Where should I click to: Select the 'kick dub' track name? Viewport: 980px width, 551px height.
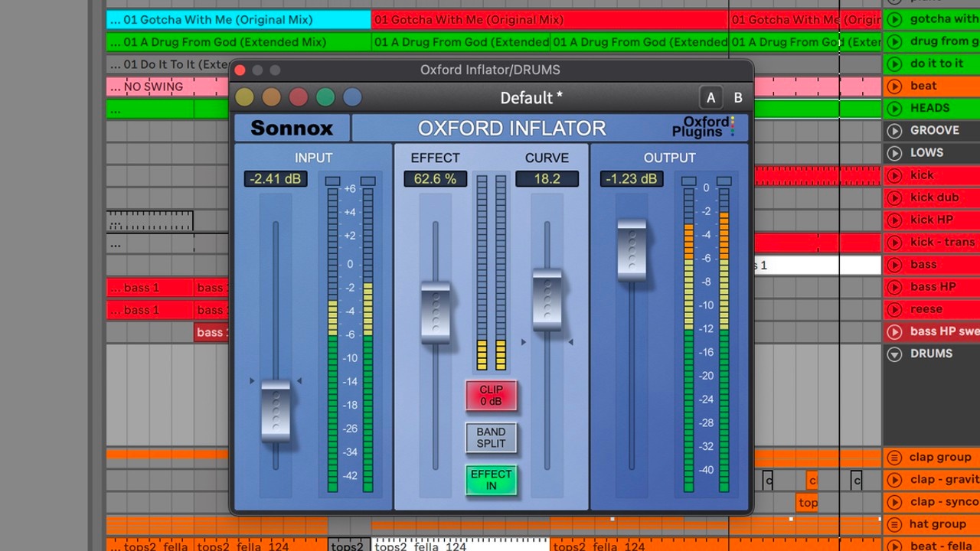935,197
